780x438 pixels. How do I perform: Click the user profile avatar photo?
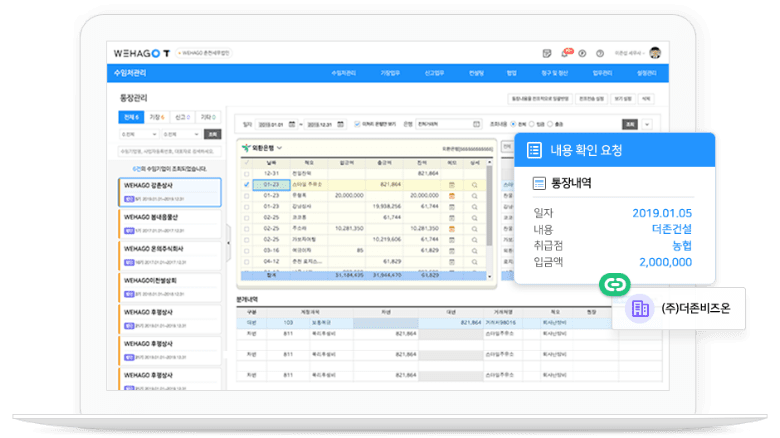click(655, 53)
